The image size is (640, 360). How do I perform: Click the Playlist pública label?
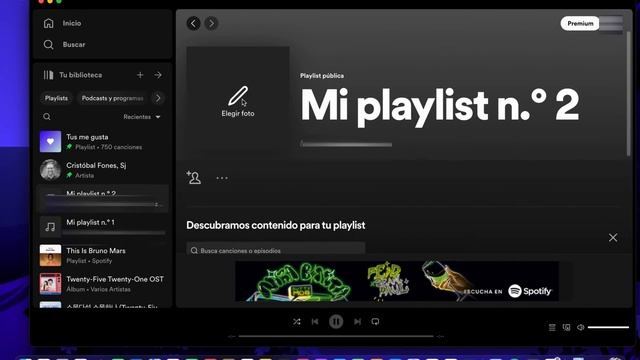click(322, 76)
